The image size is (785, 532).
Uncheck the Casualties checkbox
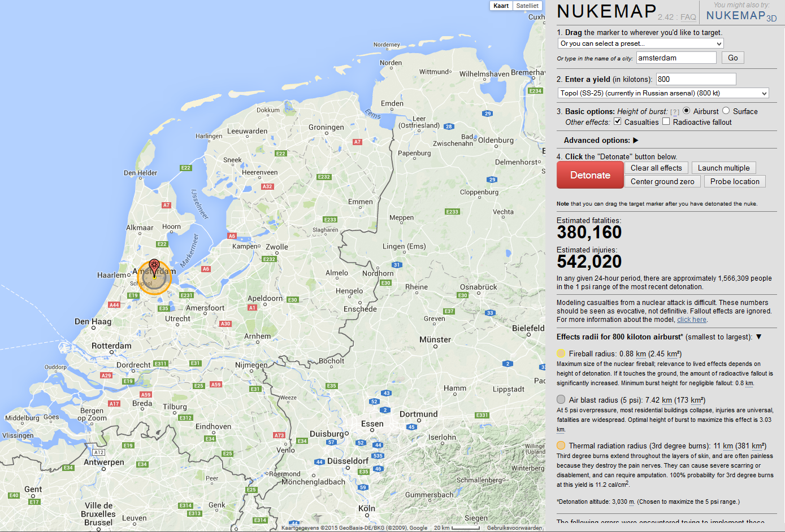(x=617, y=121)
